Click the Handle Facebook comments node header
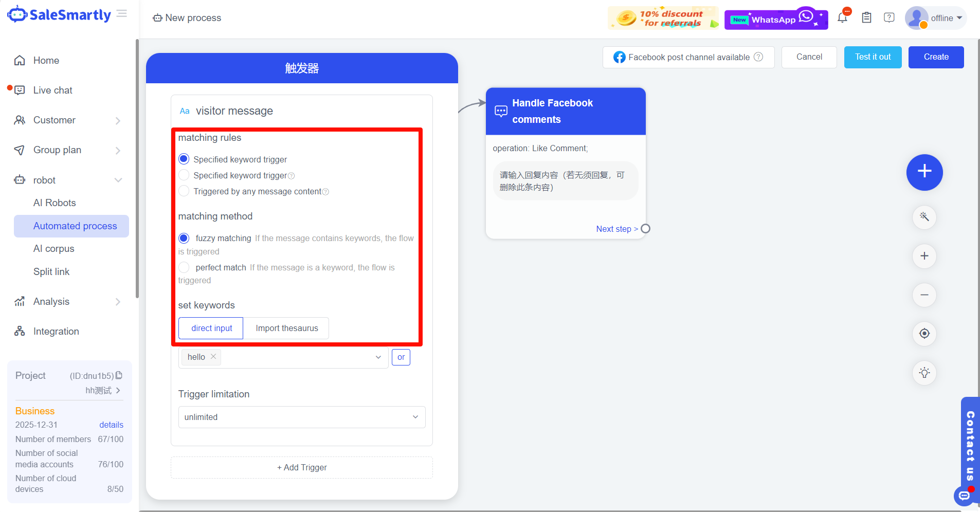Viewport: 980px width, 512px height. coord(566,112)
